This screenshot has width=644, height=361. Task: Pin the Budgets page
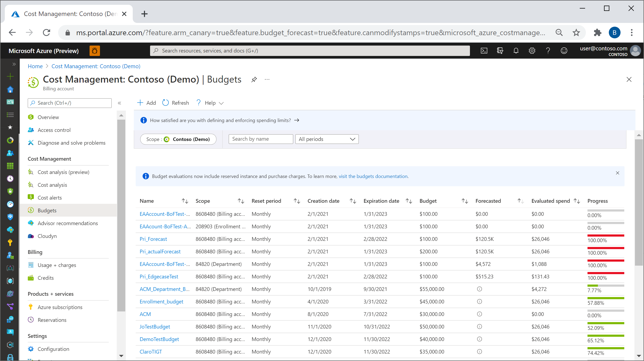(254, 79)
